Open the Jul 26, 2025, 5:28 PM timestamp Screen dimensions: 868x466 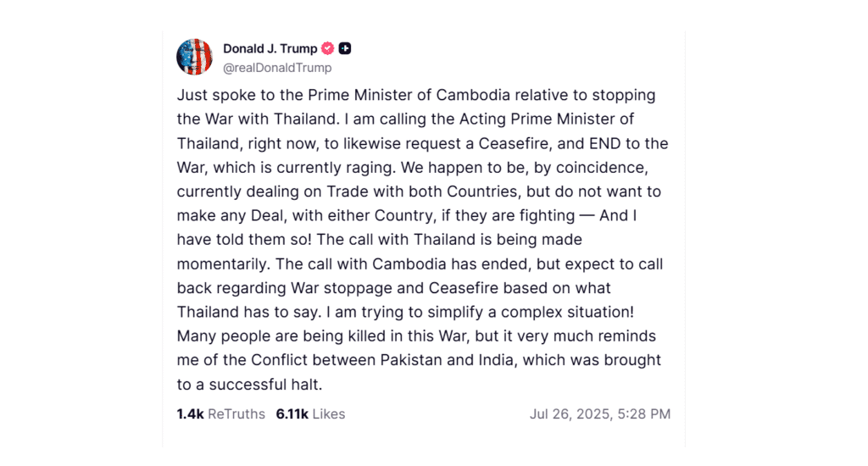click(600, 414)
